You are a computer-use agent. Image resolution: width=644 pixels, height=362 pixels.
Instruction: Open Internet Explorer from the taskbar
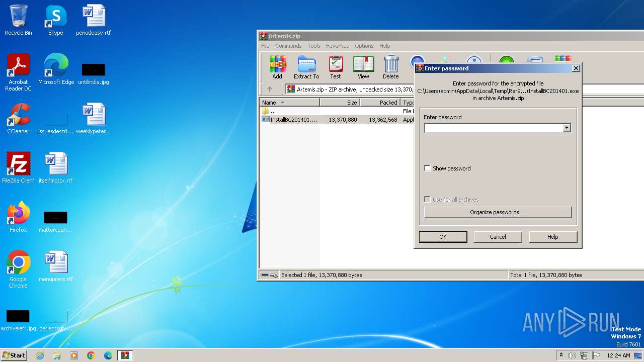click(40, 355)
